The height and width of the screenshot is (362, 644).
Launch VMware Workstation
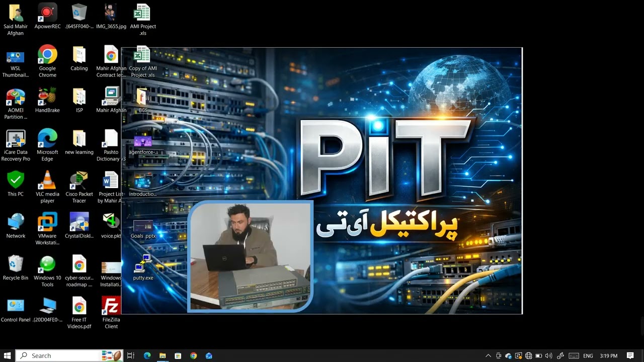pyautogui.click(x=47, y=229)
